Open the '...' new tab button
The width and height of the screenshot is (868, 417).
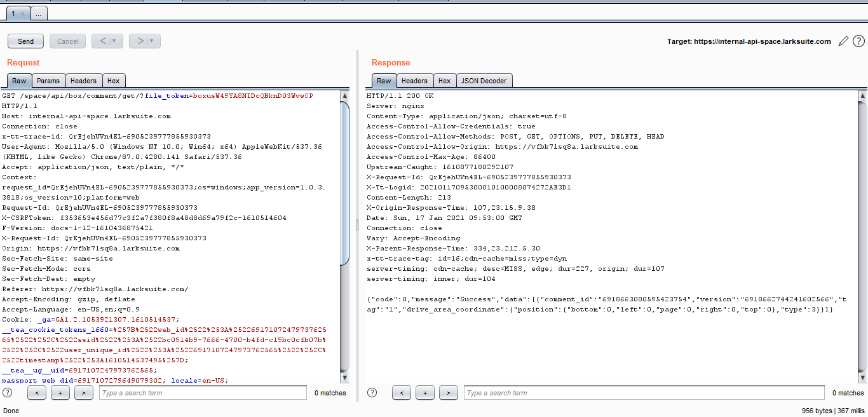[x=38, y=13]
